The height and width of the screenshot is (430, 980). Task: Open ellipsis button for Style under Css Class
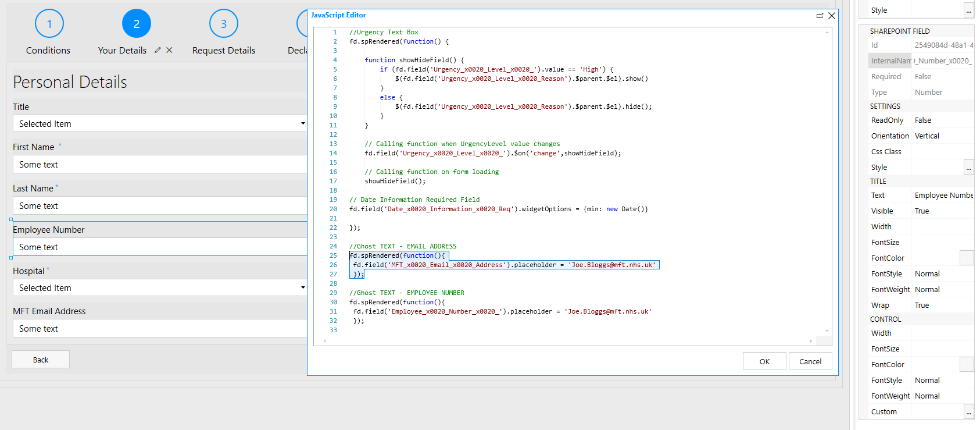tap(968, 168)
